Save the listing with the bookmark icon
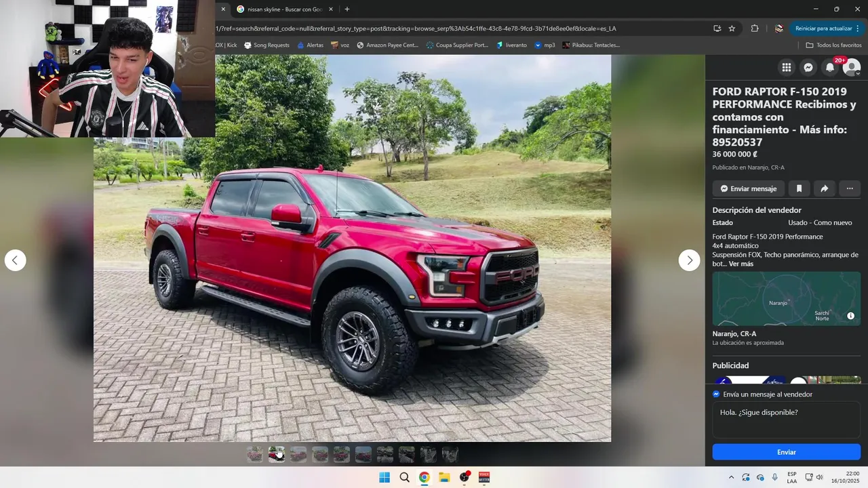This screenshot has width=868, height=488. [x=800, y=188]
